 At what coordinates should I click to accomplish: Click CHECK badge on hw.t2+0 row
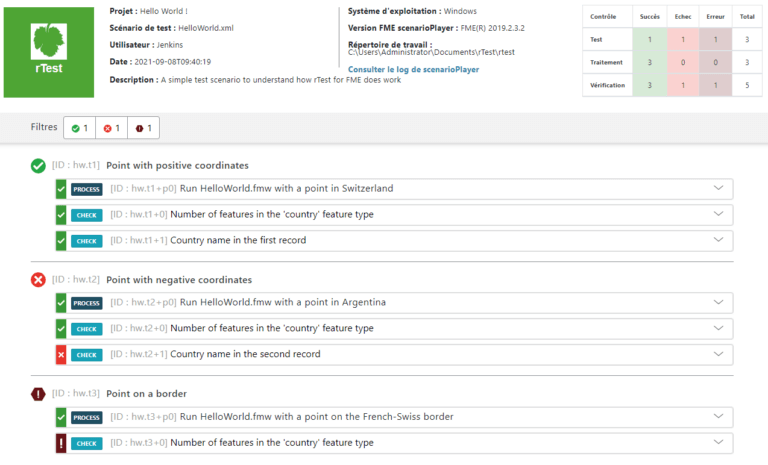87,329
